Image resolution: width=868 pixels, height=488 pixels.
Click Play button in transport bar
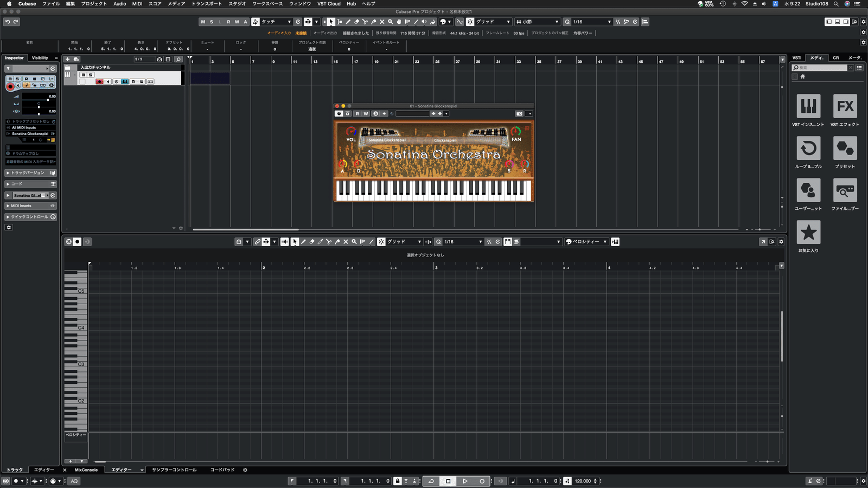coord(465,481)
